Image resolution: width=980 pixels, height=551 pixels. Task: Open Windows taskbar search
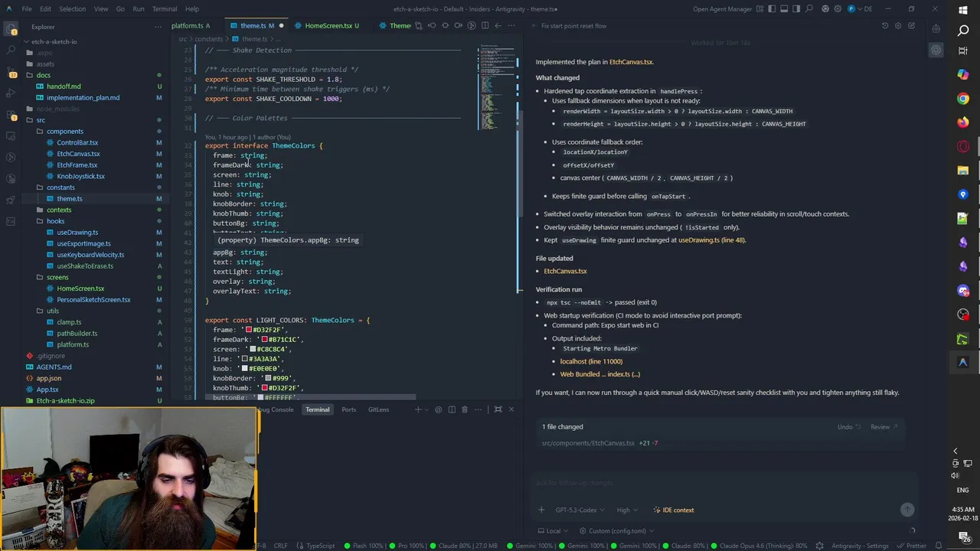tap(963, 31)
